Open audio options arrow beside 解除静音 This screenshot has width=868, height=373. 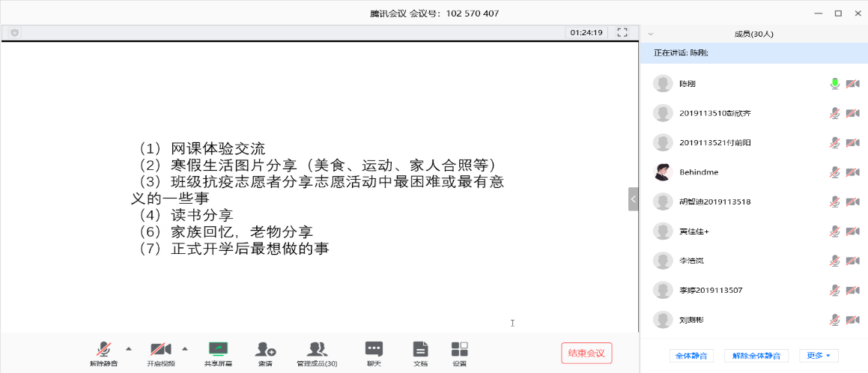[129, 348]
